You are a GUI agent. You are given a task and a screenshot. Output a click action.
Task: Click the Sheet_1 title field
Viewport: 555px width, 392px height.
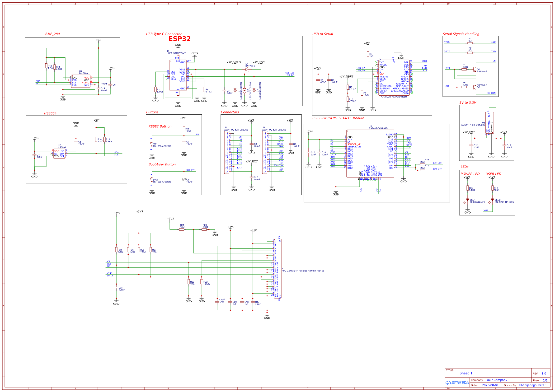click(x=466, y=373)
